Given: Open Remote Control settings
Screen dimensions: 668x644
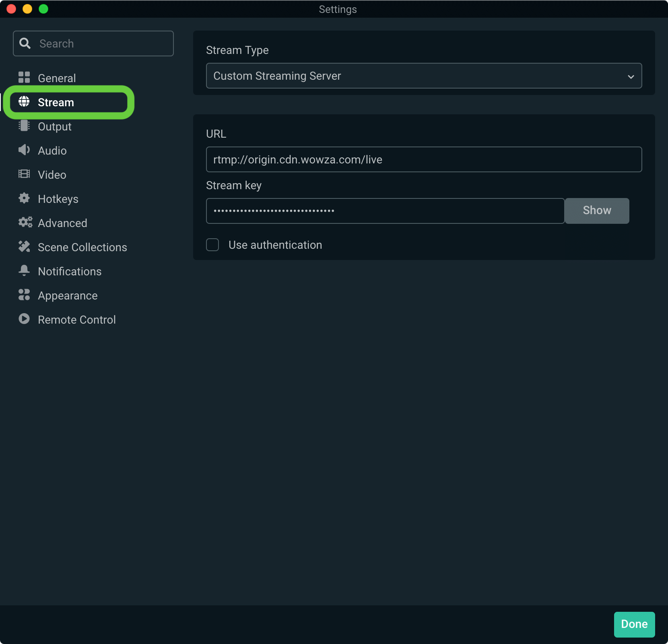Looking at the screenshot, I should coord(76,320).
